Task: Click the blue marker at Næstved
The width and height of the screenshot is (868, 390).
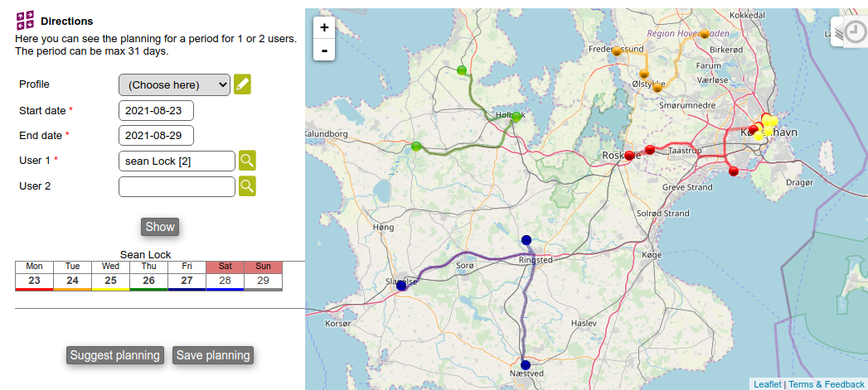Action: [525, 364]
